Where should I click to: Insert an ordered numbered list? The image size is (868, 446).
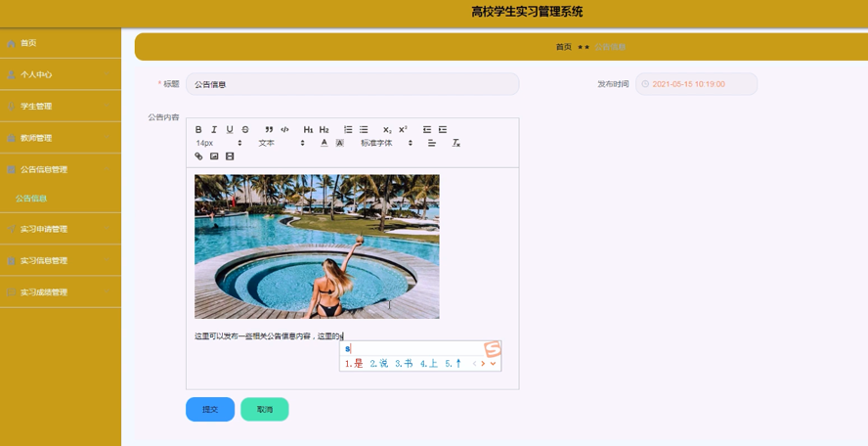348,130
